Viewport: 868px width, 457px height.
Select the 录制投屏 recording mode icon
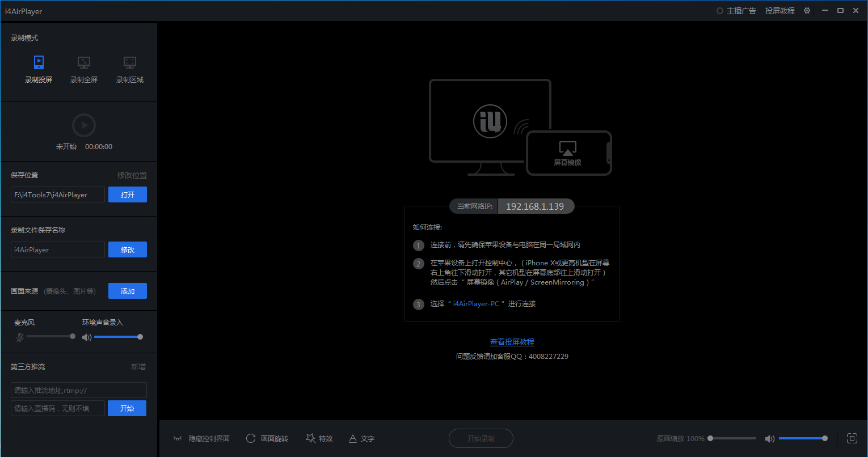(x=39, y=62)
